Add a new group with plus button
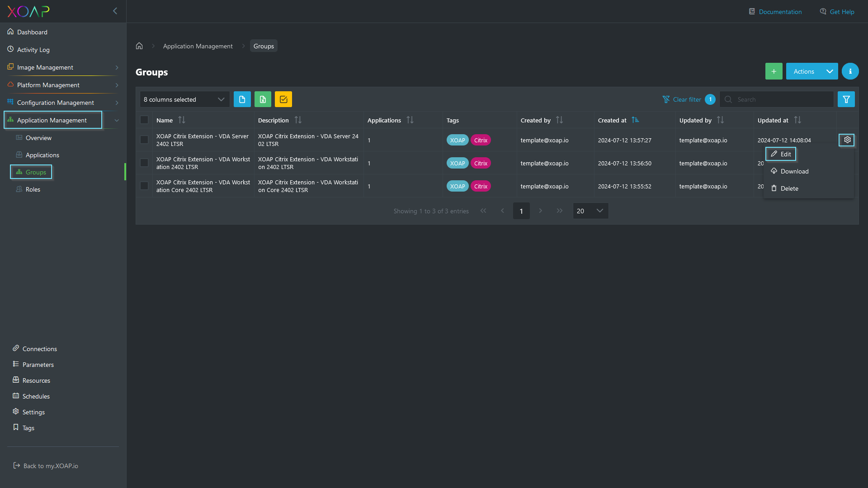 [x=774, y=71]
